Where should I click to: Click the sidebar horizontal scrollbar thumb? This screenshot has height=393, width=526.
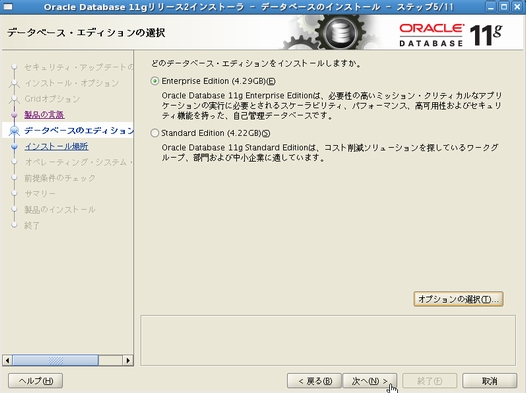(x=55, y=360)
